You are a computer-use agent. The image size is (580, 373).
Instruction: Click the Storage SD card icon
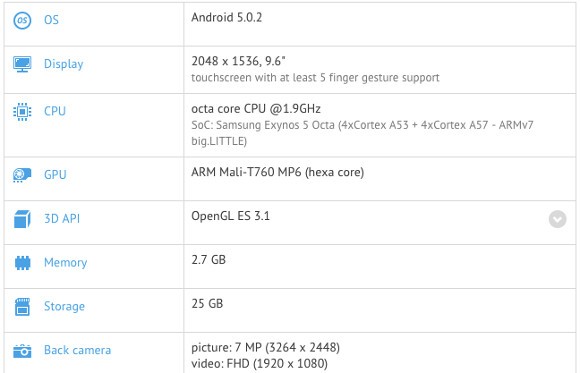click(22, 307)
